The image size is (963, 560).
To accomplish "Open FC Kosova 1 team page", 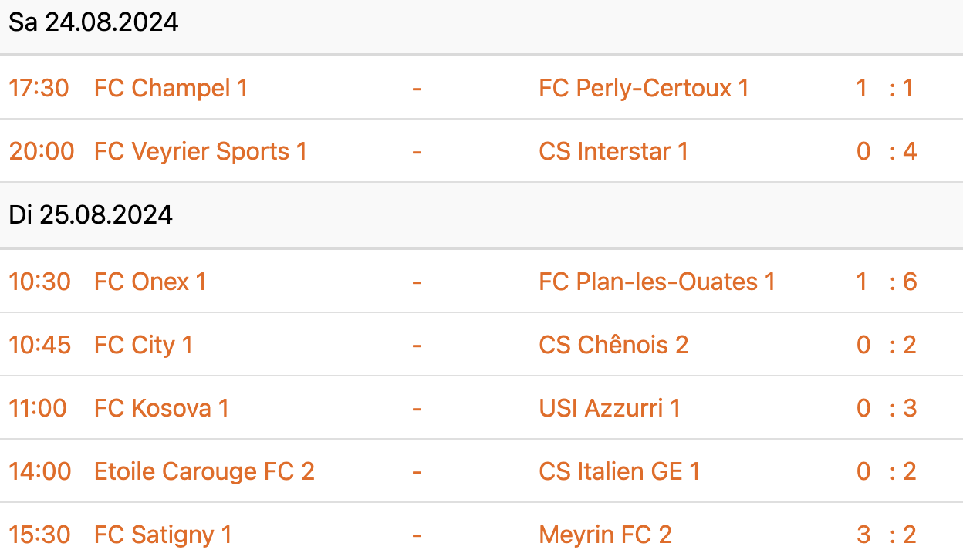I will tap(161, 408).
